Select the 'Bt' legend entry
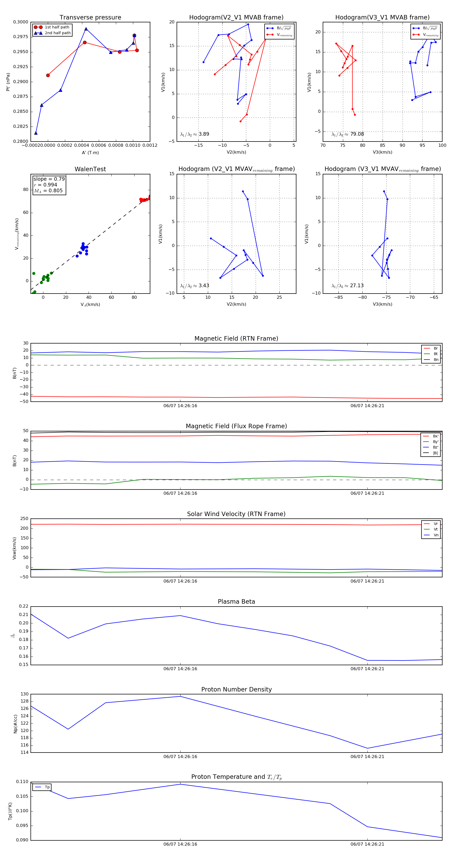This screenshot has height=868, width=473. [x=431, y=354]
